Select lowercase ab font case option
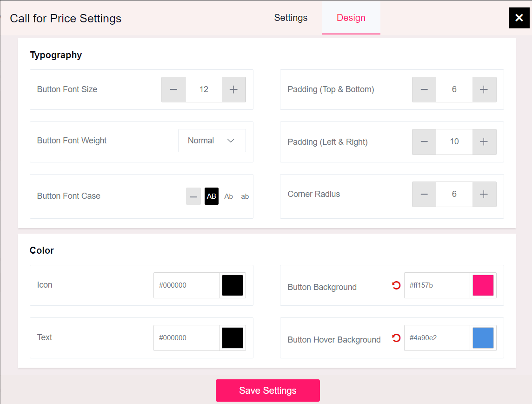The width and height of the screenshot is (532, 404). click(245, 196)
